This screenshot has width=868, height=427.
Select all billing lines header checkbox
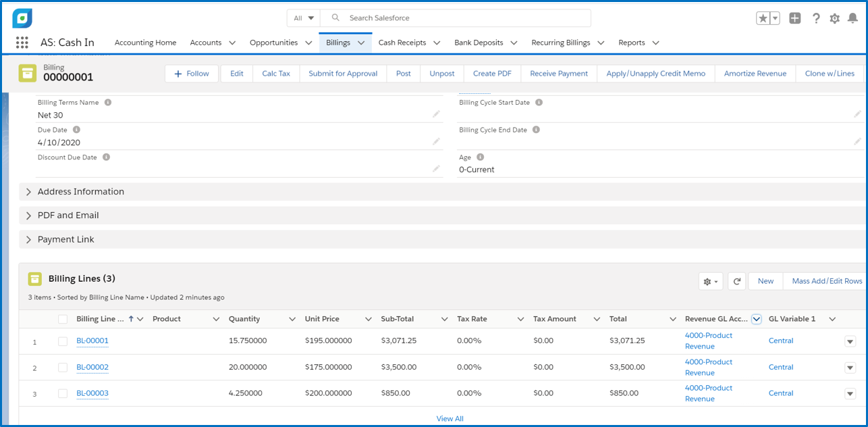coord(63,319)
